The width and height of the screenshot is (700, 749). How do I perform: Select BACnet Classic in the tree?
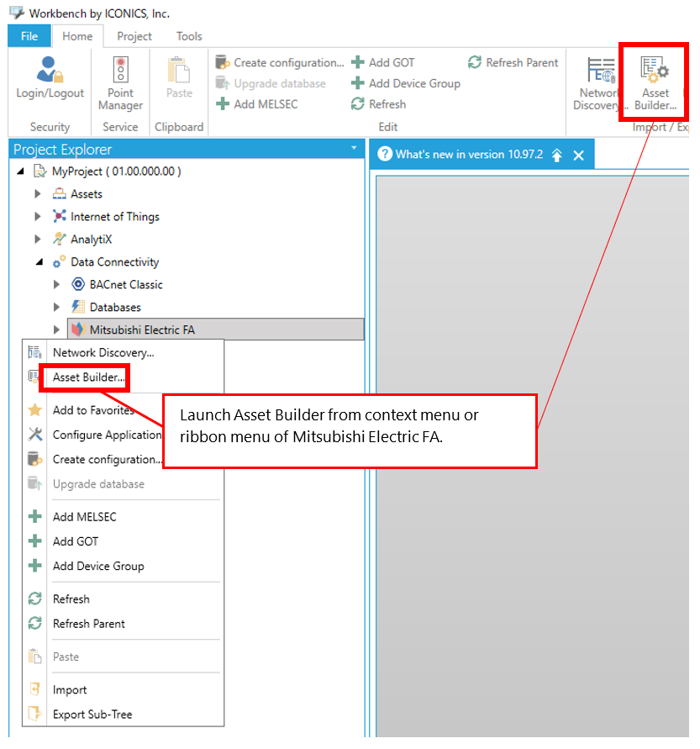pyautogui.click(x=126, y=285)
